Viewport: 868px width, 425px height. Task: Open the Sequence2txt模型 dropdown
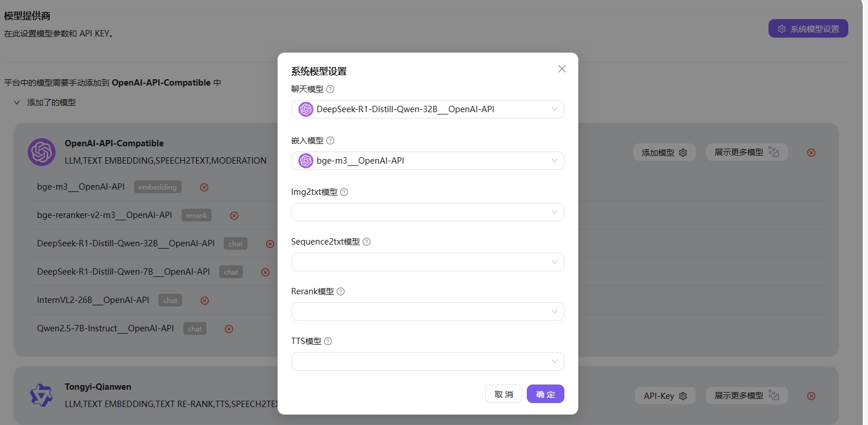click(427, 262)
